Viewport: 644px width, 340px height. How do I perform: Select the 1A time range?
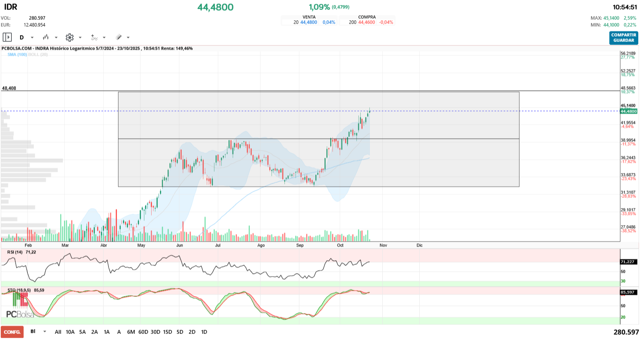point(107,332)
